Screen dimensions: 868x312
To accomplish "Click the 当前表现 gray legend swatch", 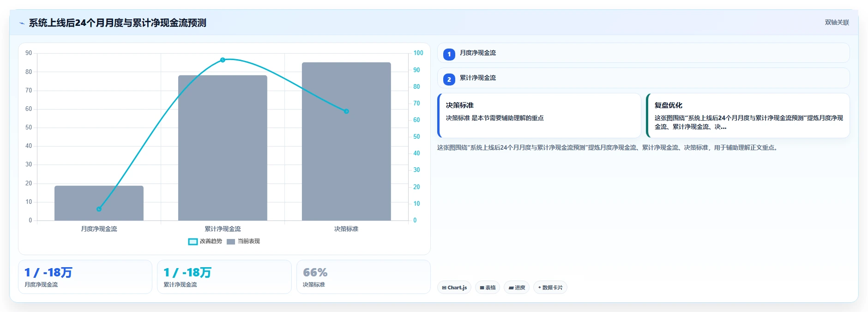I will (231, 241).
